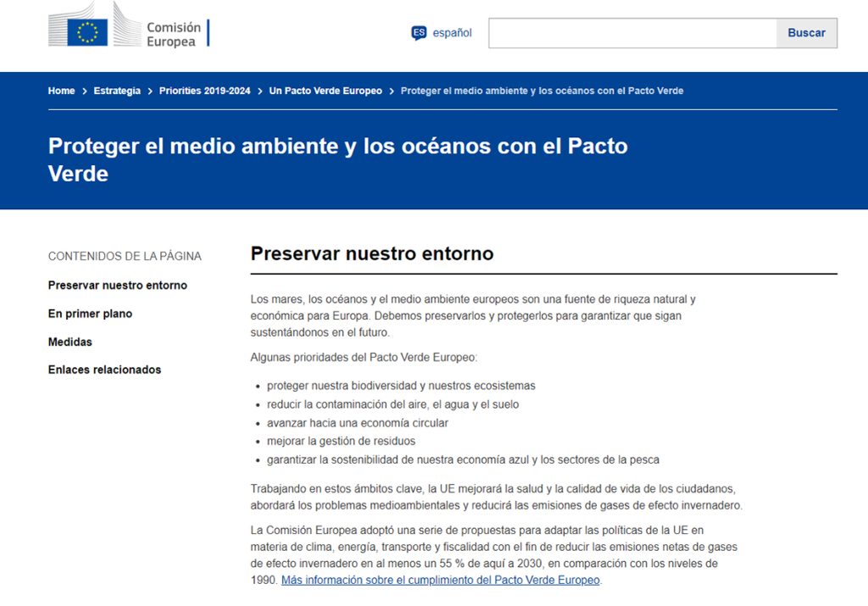Click bullet about economía circular
Viewport: 868px width, 606px height.
358,423
